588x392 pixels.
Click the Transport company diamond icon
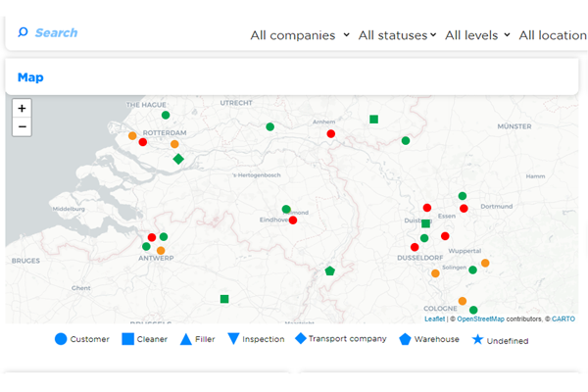click(300, 339)
